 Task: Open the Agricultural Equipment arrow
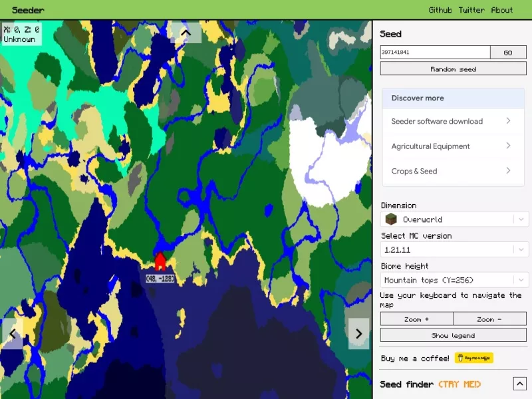click(x=508, y=146)
